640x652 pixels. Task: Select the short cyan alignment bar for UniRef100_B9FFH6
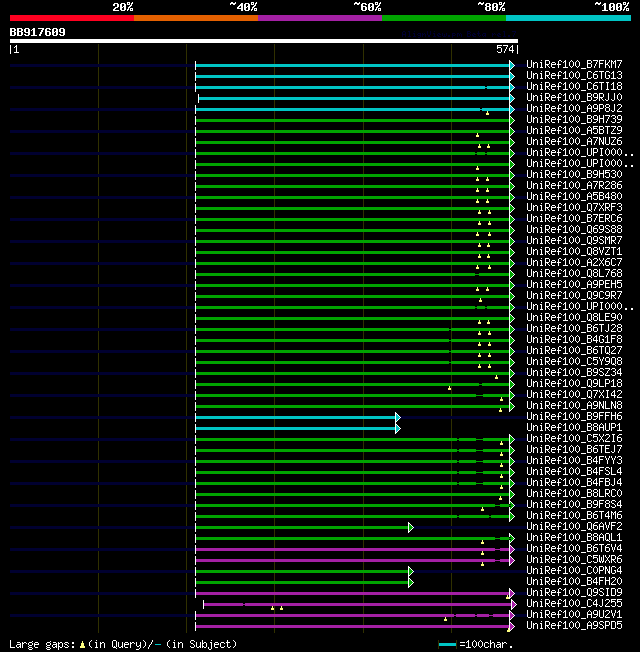(296, 417)
